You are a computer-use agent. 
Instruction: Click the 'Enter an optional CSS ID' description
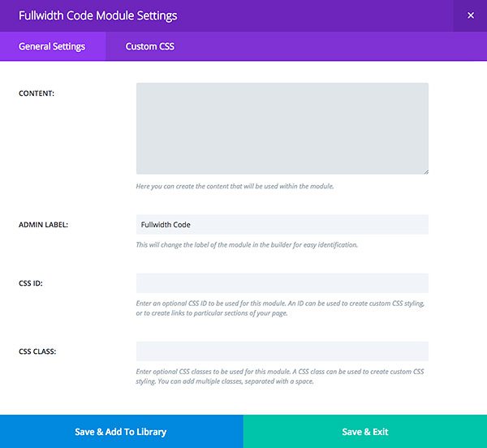click(280, 308)
